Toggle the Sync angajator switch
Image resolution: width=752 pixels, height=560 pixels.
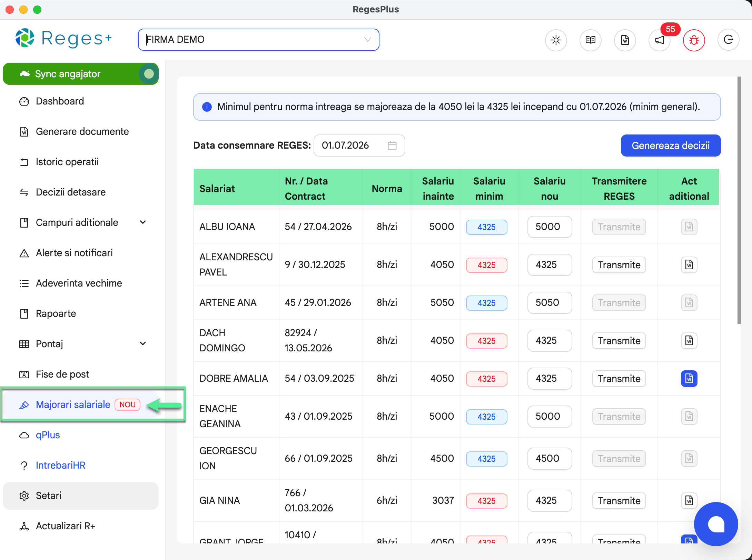click(148, 74)
